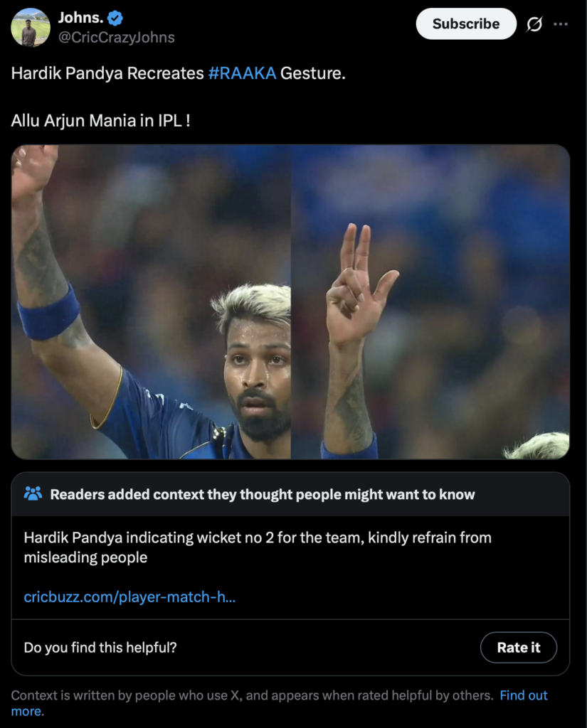Open the cricbuzz.com player-match link
This screenshot has height=728, width=587.
129,596
